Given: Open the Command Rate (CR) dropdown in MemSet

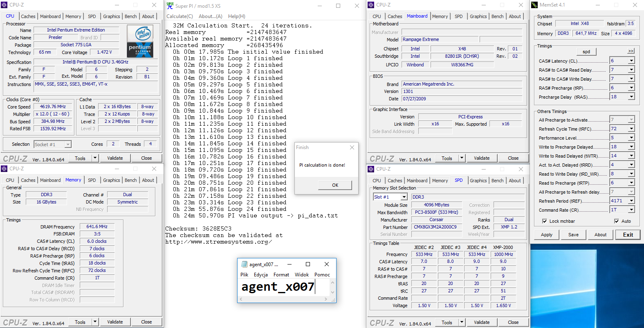Looking at the screenshot, I should point(631,210).
